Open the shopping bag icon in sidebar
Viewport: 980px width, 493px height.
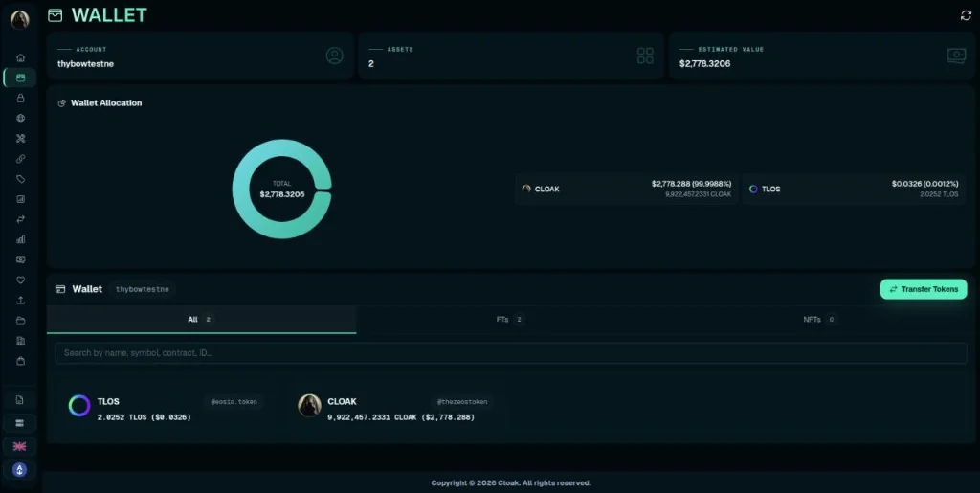(x=21, y=361)
